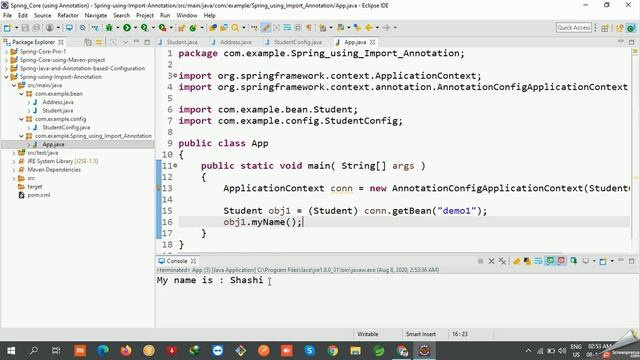Open the Refactor menu
This screenshot has height=360, width=640.
point(68,16)
